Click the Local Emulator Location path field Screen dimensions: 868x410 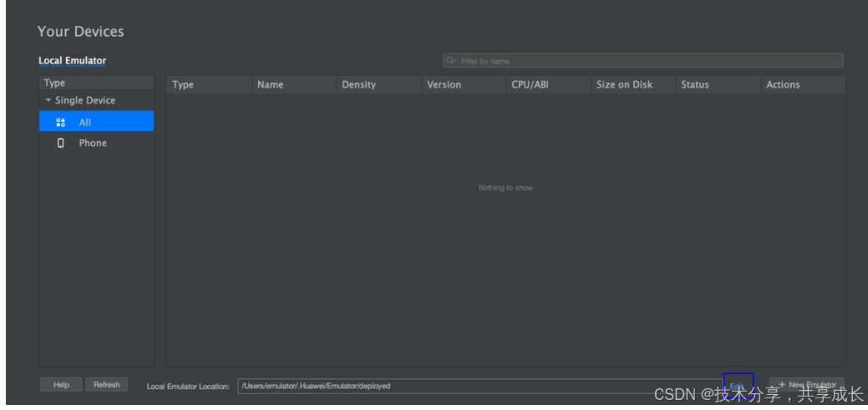pos(476,386)
